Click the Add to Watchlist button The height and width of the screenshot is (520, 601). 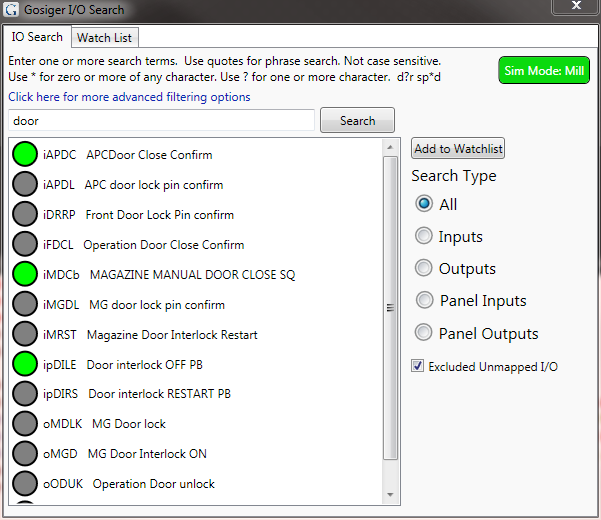coord(458,149)
